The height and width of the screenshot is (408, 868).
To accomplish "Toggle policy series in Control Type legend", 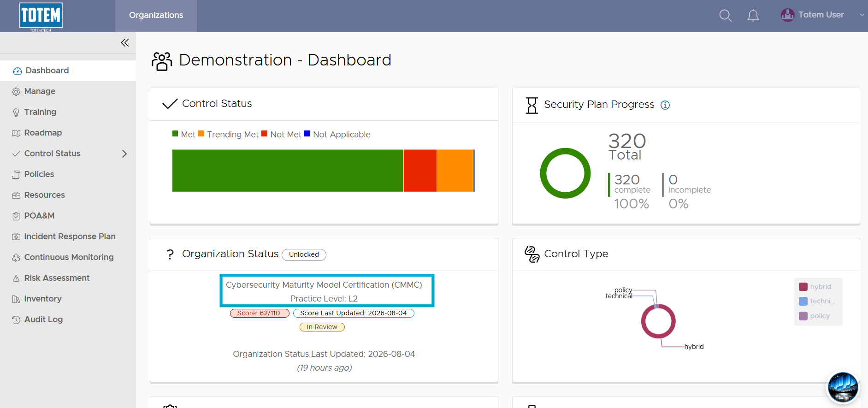I will click(x=815, y=316).
